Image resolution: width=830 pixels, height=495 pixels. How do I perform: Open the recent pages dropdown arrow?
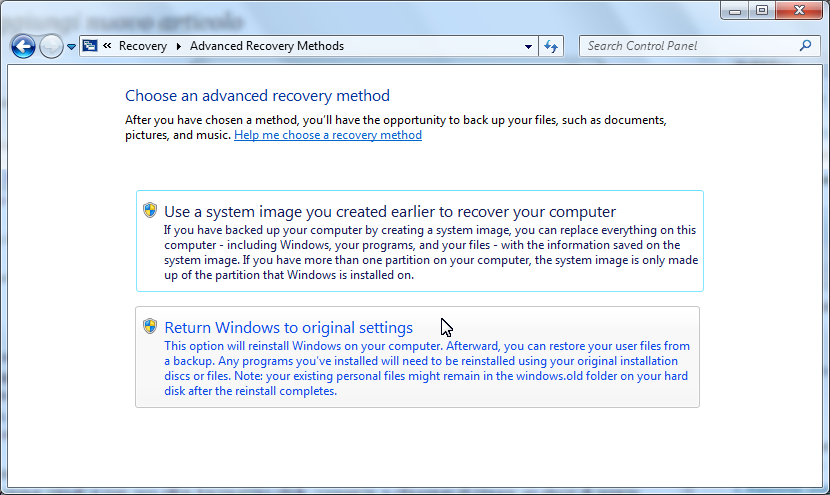[x=71, y=47]
